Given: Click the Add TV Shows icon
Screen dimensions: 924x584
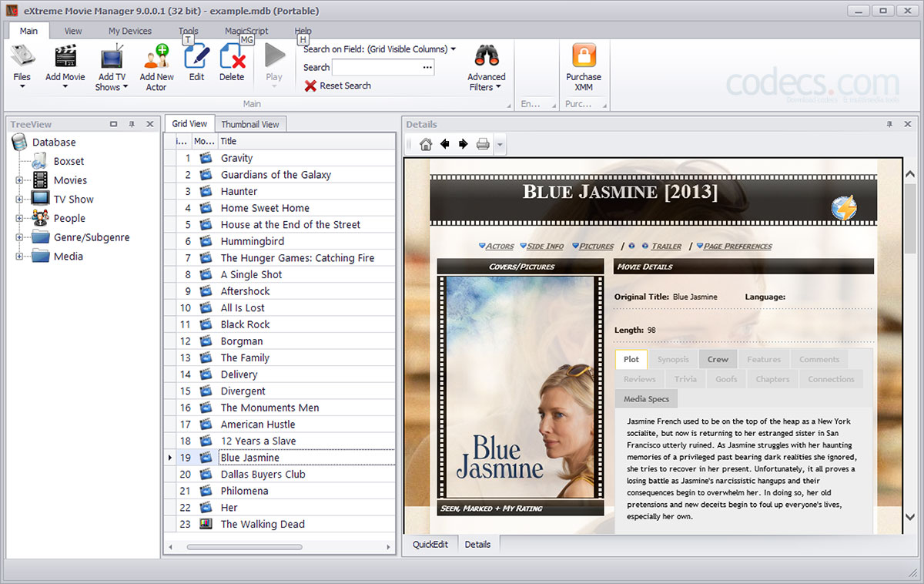Looking at the screenshot, I should (112, 56).
